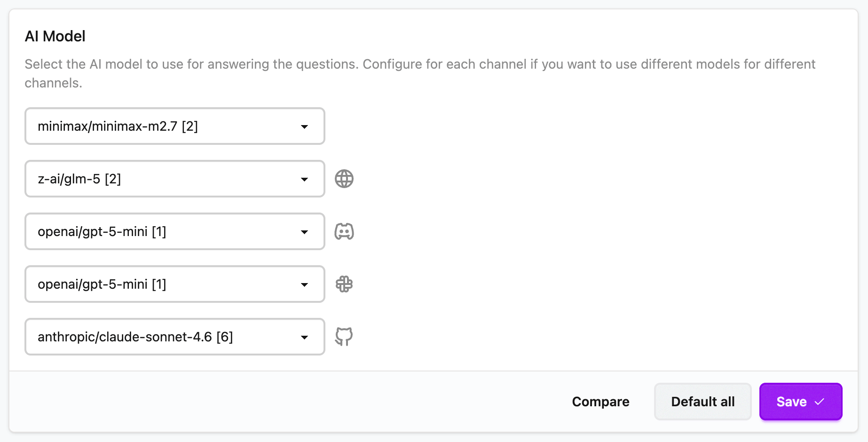
Task: Click the Default all button
Action: 702,402
